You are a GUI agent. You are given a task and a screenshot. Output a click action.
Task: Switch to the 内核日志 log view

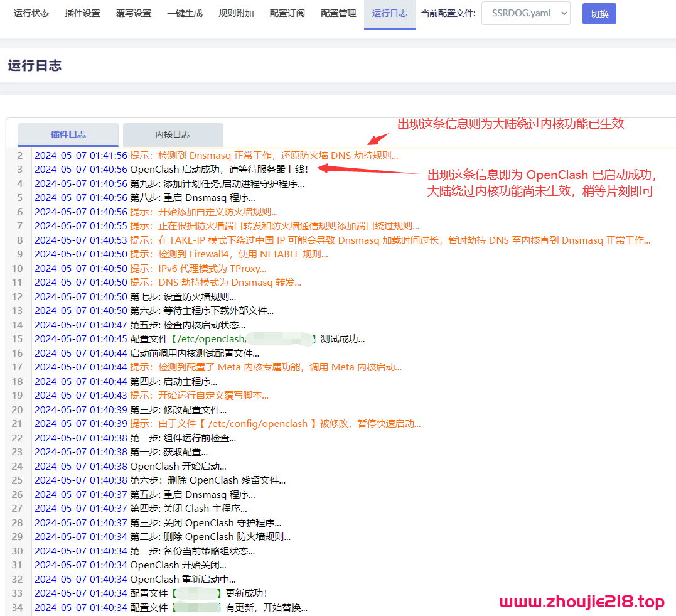(173, 134)
